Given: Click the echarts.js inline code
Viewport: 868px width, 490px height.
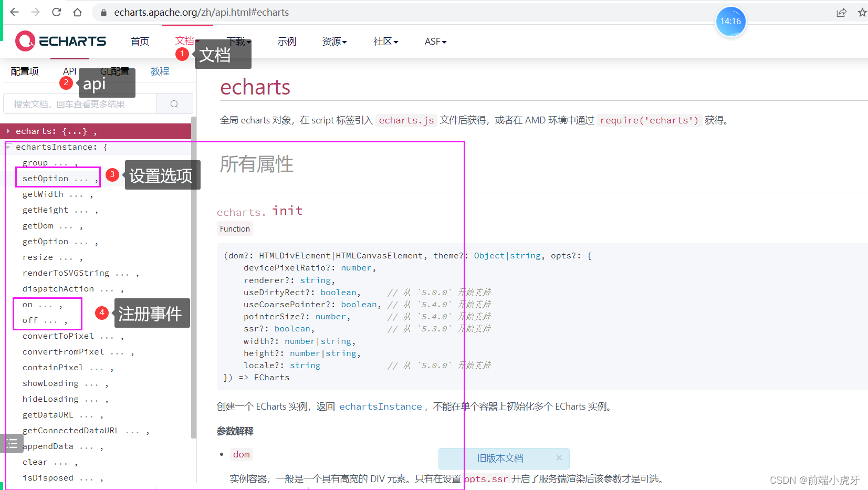Looking at the screenshot, I should pos(406,120).
